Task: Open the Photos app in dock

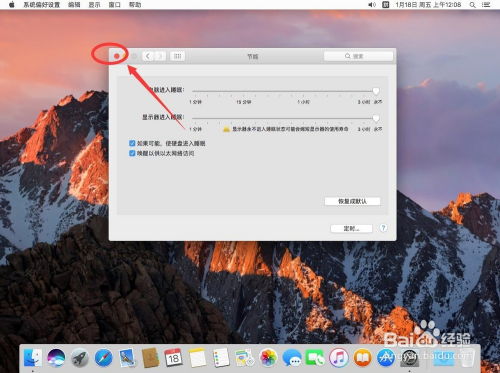Action: pos(268,358)
